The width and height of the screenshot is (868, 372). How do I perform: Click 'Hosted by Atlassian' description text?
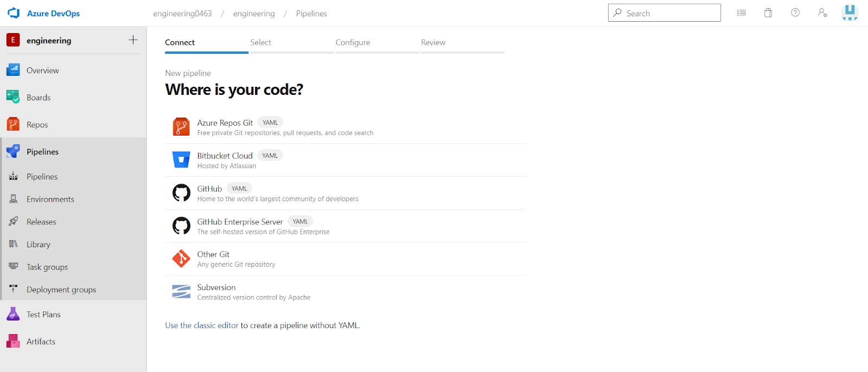(227, 166)
